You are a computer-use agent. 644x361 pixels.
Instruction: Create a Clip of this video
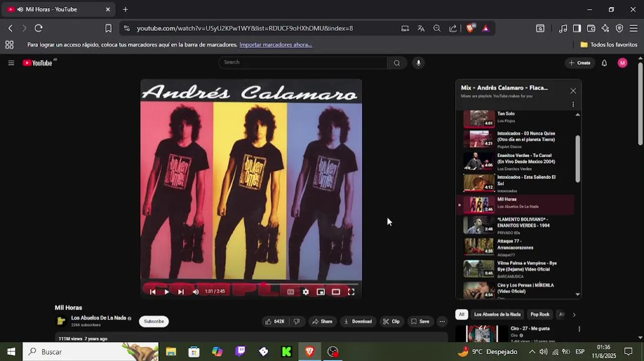coord(391,321)
